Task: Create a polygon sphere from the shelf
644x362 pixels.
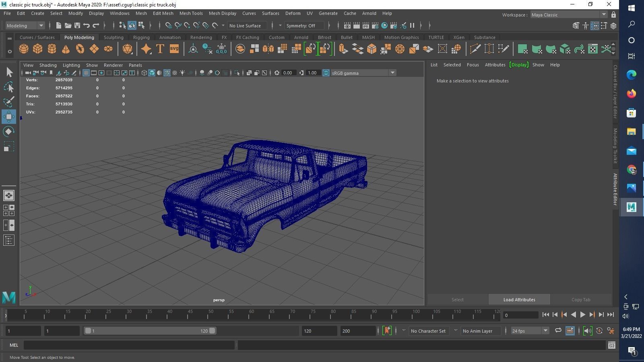Action: tap(24, 49)
